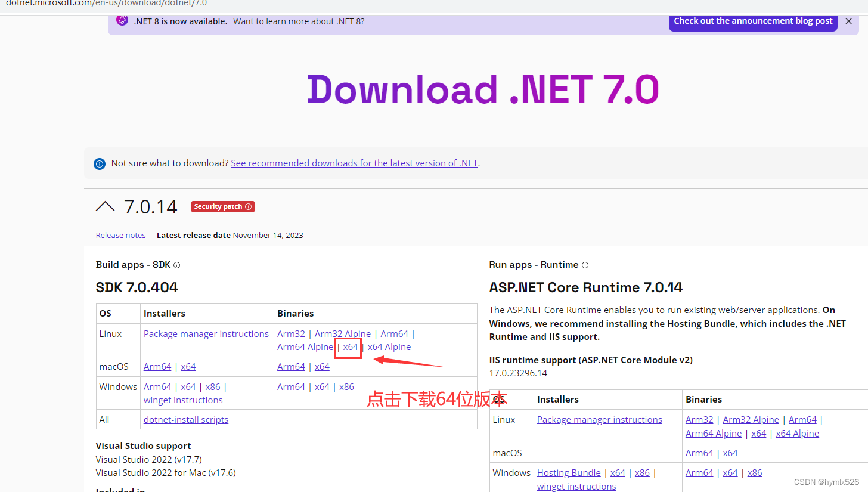
Task: Download SDK Windows Arm64 installer
Action: click(157, 386)
